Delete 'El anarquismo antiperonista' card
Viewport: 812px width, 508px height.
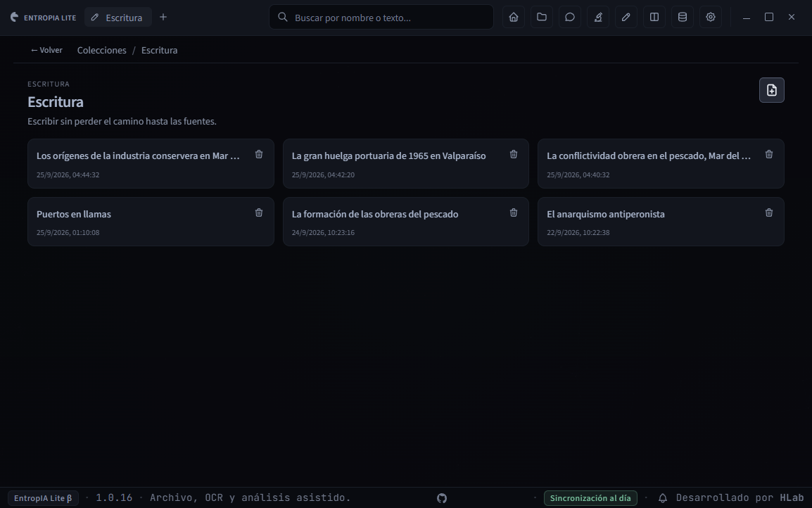click(769, 212)
